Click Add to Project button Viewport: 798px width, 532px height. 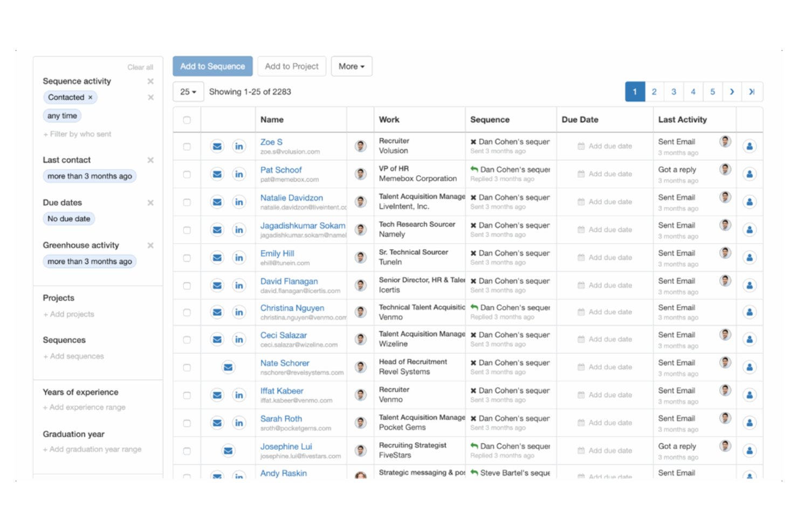point(292,66)
